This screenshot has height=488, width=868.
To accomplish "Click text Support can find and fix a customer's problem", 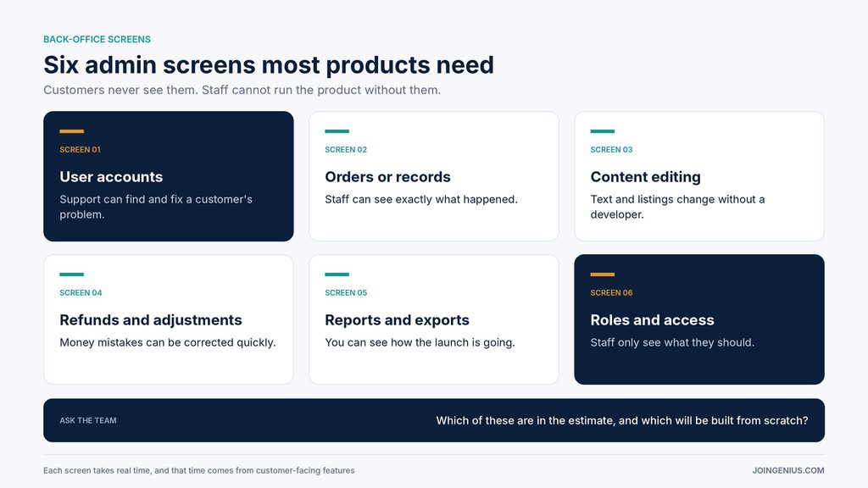I will point(156,207).
